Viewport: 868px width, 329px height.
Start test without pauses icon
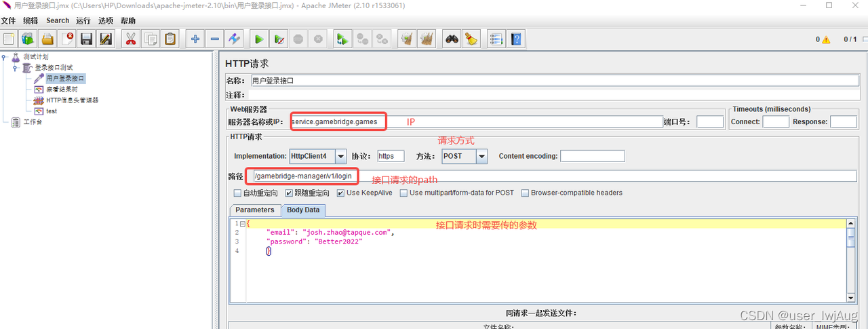pyautogui.click(x=279, y=39)
